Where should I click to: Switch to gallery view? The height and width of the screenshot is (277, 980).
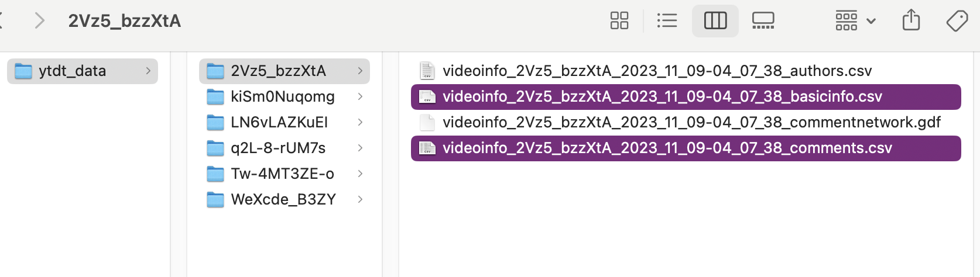pyautogui.click(x=763, y=21)
